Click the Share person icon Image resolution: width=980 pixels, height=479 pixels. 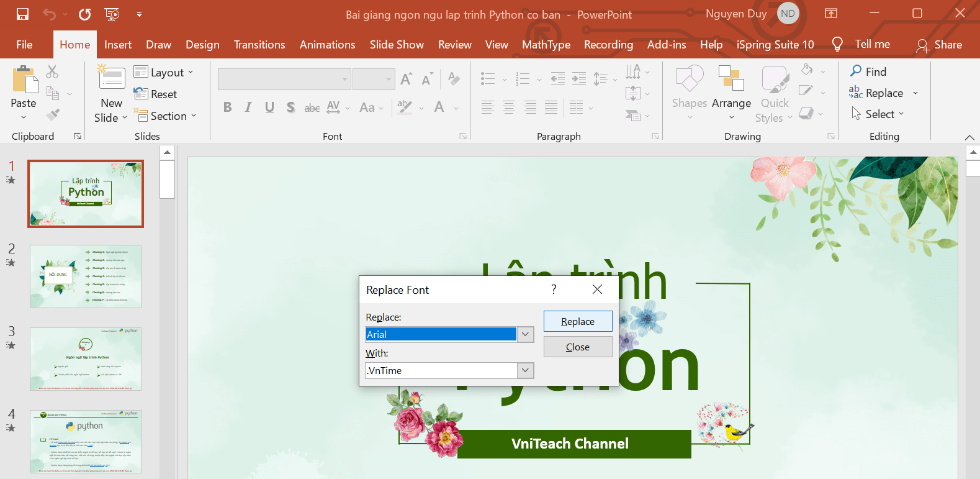point(922,45)
